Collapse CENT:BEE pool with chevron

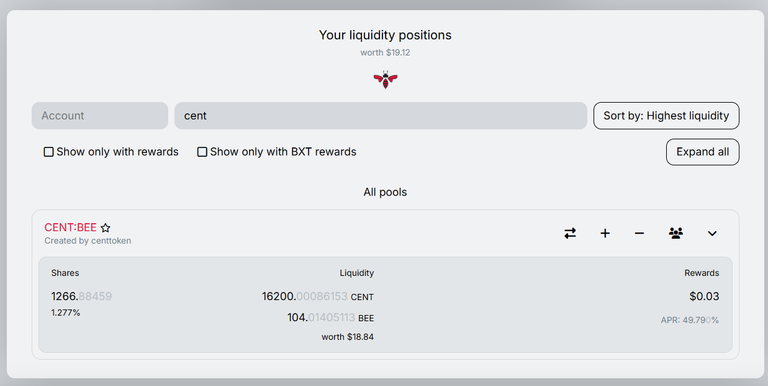click(712, 234)
